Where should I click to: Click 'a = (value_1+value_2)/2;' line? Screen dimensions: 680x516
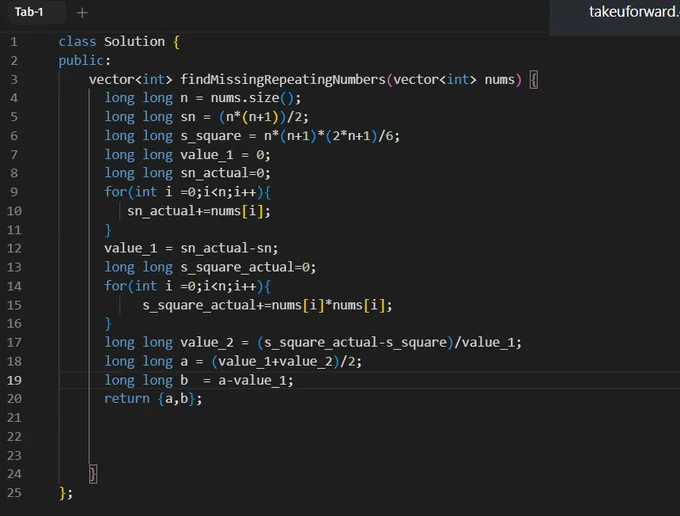point(271,361)
